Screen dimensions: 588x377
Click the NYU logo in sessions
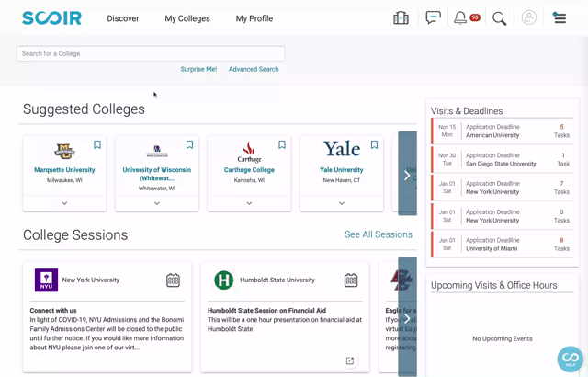click(x=46, y=280)
